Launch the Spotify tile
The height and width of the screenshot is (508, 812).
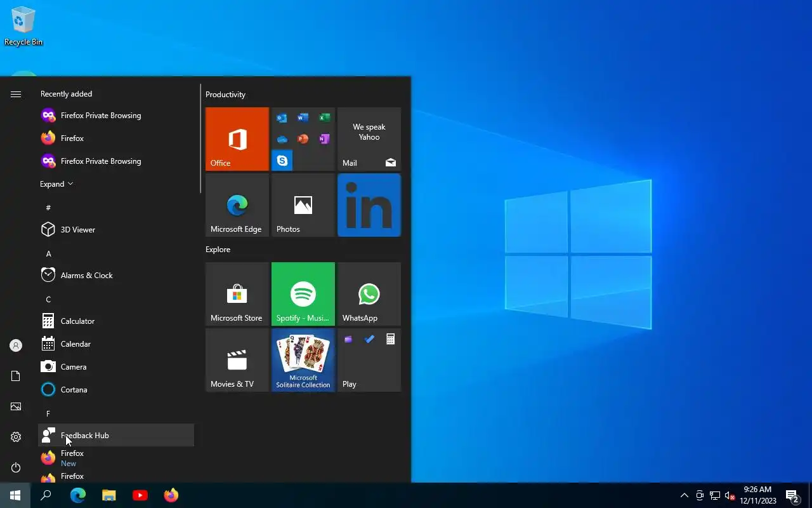pos(303,294)
